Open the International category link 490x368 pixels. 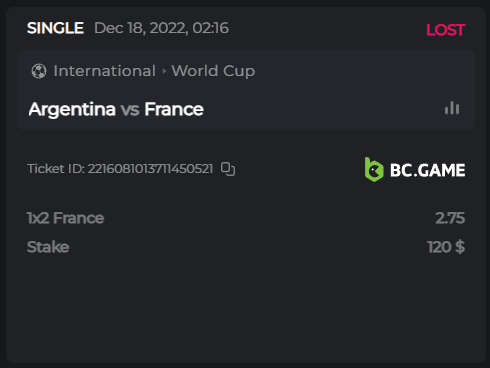(x=105, y=71)
